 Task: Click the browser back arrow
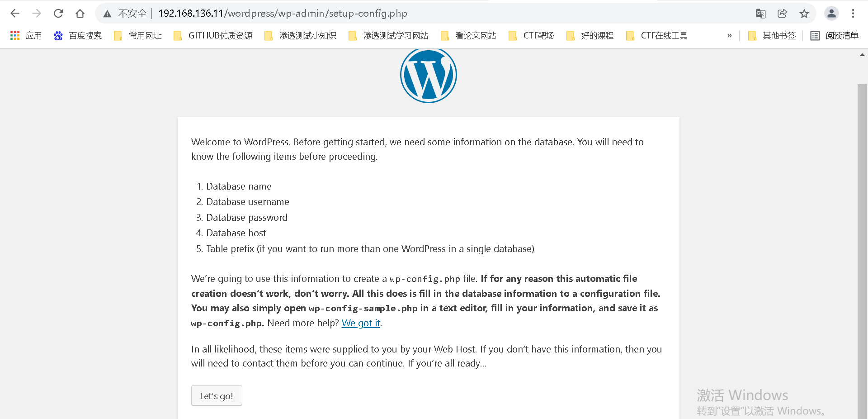click(x=15, y=14)
